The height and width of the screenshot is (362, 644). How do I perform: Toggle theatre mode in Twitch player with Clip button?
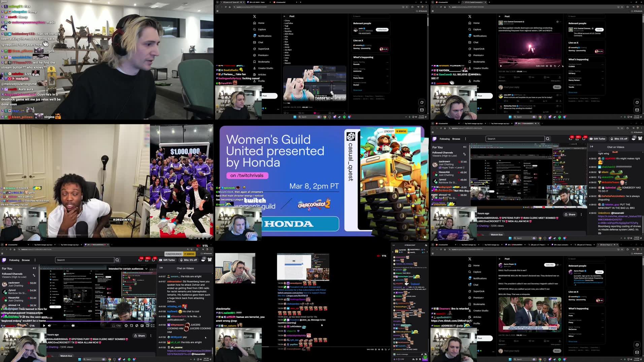tap(147, 326)
